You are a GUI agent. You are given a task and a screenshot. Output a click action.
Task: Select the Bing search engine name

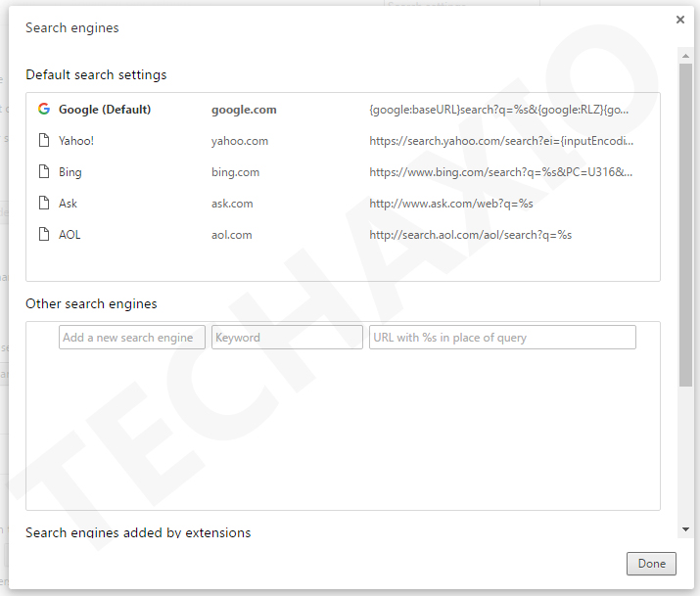pos(70,172)
